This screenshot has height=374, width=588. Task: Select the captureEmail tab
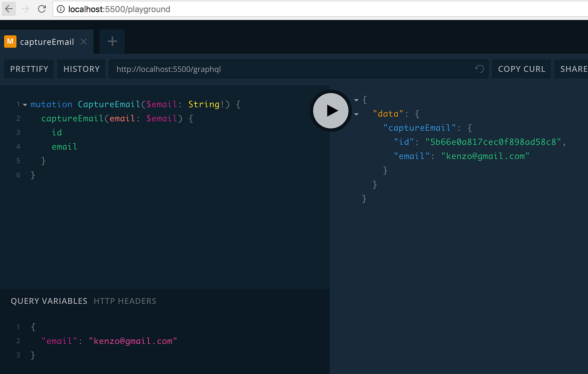tap(47, 42)
